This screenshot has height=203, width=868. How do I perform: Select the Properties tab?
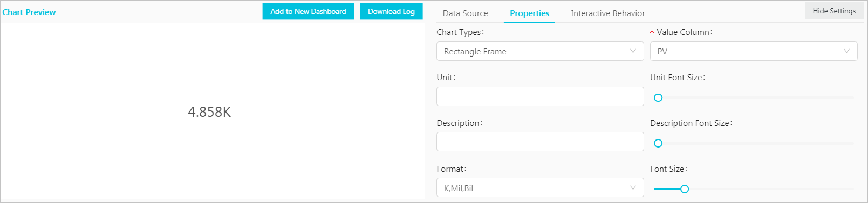[x=529, y=13]
